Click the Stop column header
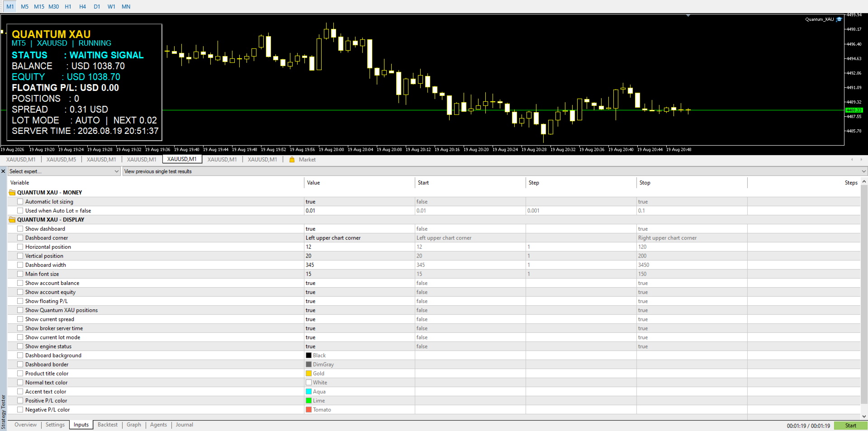This screenshot has width=868, height=431. coord(692,183)
